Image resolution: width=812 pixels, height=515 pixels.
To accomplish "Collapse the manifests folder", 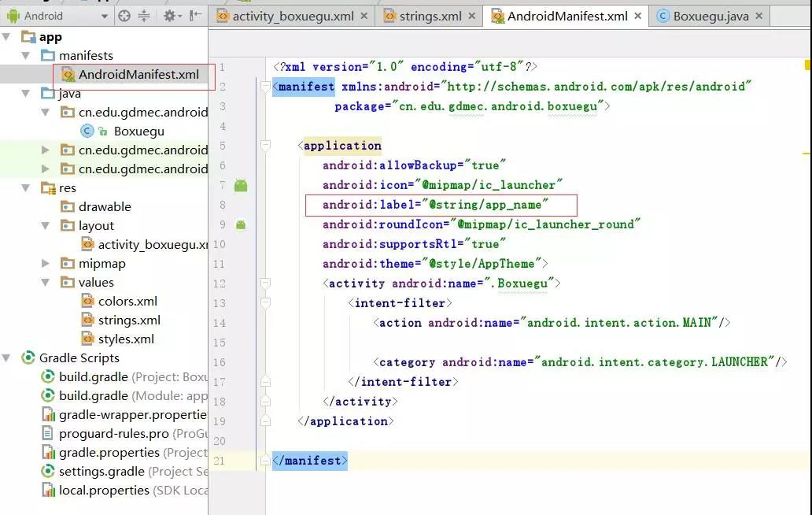I will [26, 55].
